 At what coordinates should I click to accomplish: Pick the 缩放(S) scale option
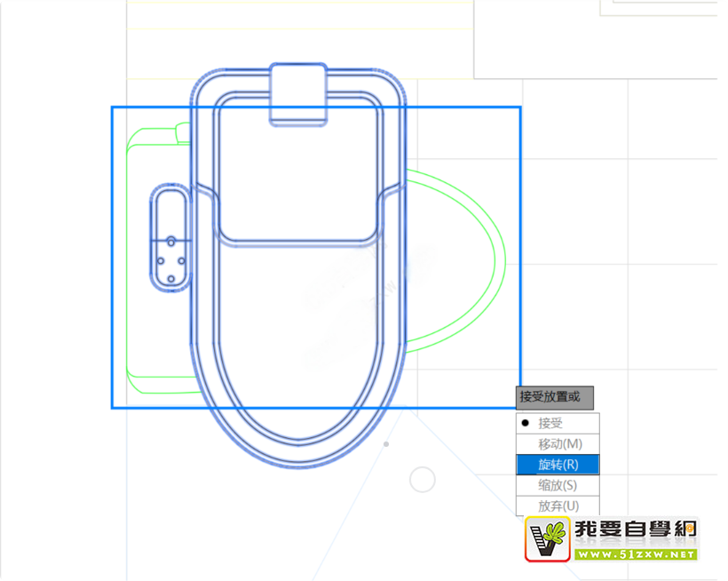pyautogui.click(x=558, y=485)
